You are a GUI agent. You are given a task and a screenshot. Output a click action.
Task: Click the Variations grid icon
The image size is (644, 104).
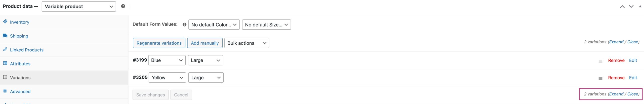pyautogui.click(x=5, y=77)
